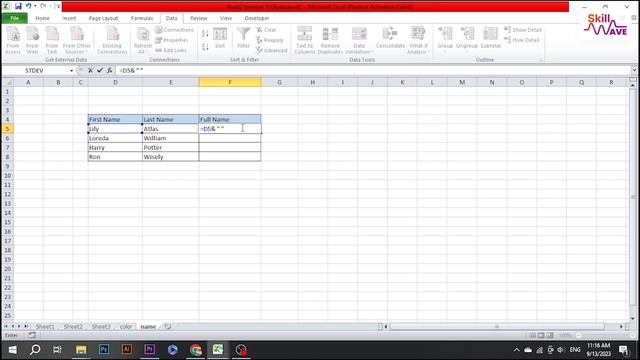Click Hide Detail in Outline group
This screenshot has width=640, height=360.
click(522, 40)
